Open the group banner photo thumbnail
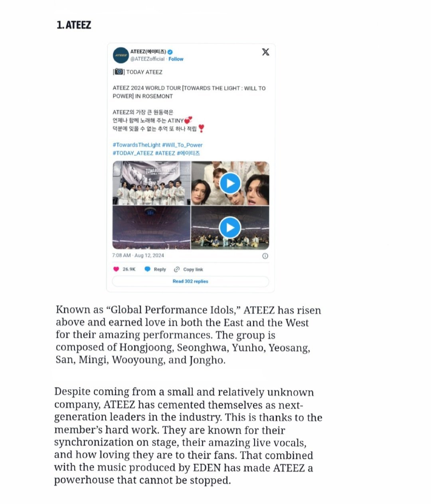Image resolution: width=431 pixels, height=504 pixels. [152, 183]
